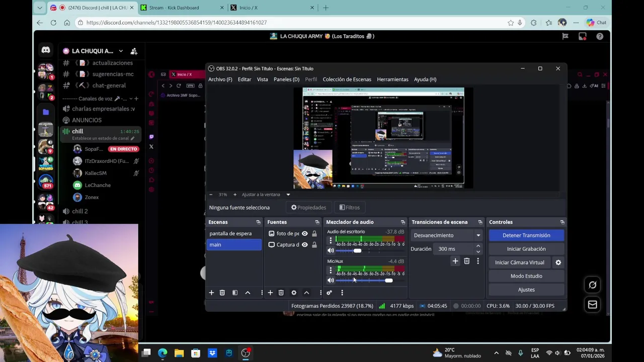Add a new source in Fuentes panel
The image size is (644, 362).
(270, 293)
